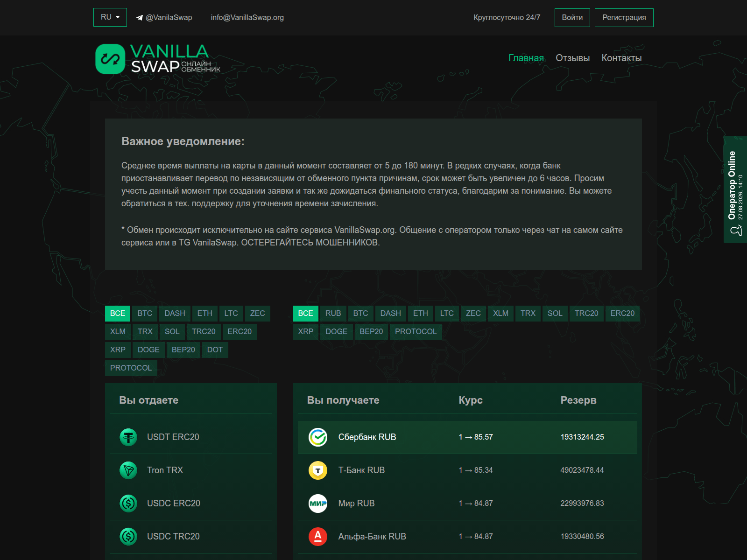Select SOL filter in receive section
747x560 pixels.
tap(555, 314)
